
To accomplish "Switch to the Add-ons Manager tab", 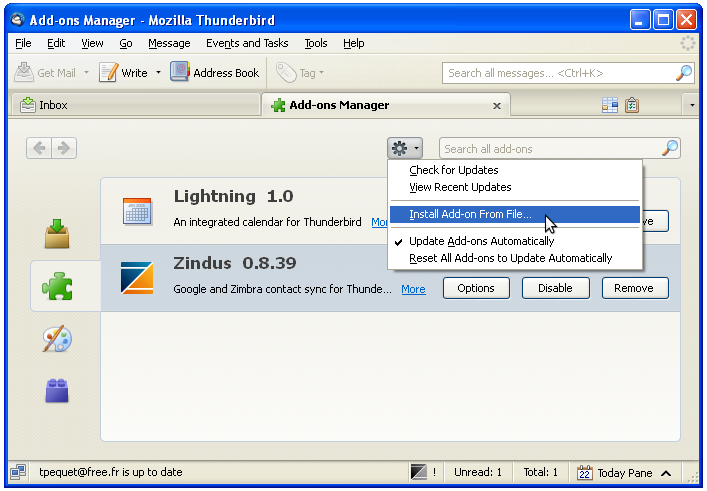I will [x=386, y=105].
